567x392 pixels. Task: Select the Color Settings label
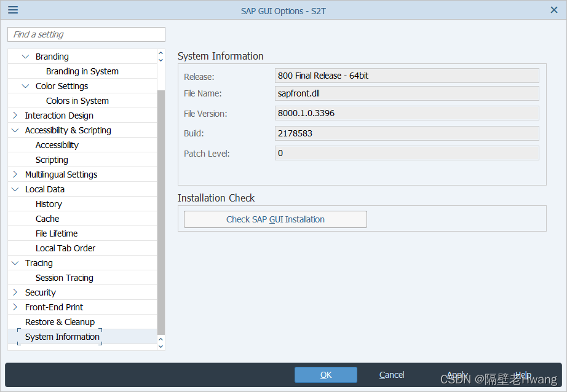tap(62, 86)
